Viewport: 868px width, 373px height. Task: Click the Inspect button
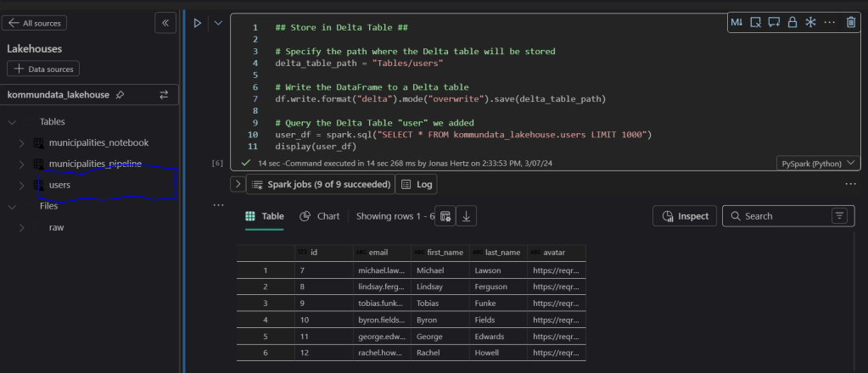(x=685, y=216)
